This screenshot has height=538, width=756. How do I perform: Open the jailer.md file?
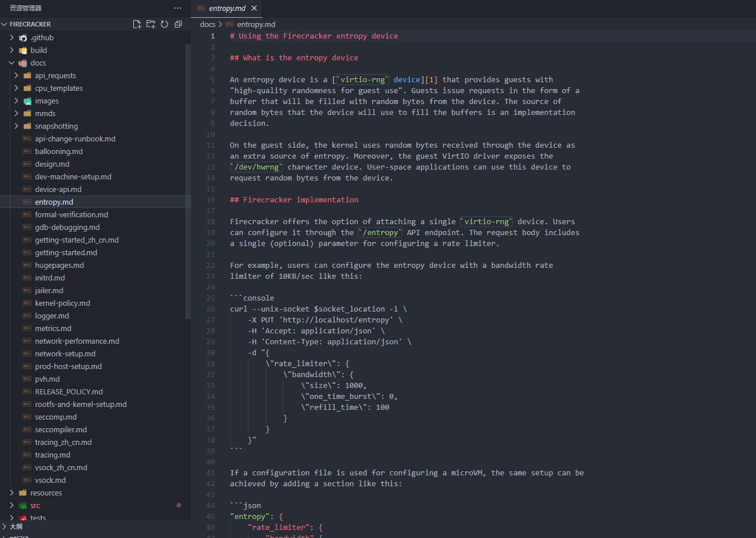pyautogui.click(x=49, y=290)
